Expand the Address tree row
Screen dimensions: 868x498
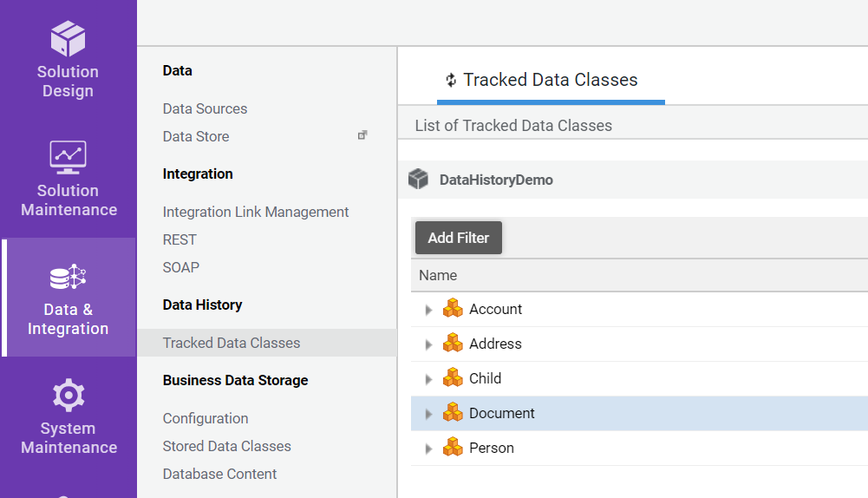click(x=428, y=344)
